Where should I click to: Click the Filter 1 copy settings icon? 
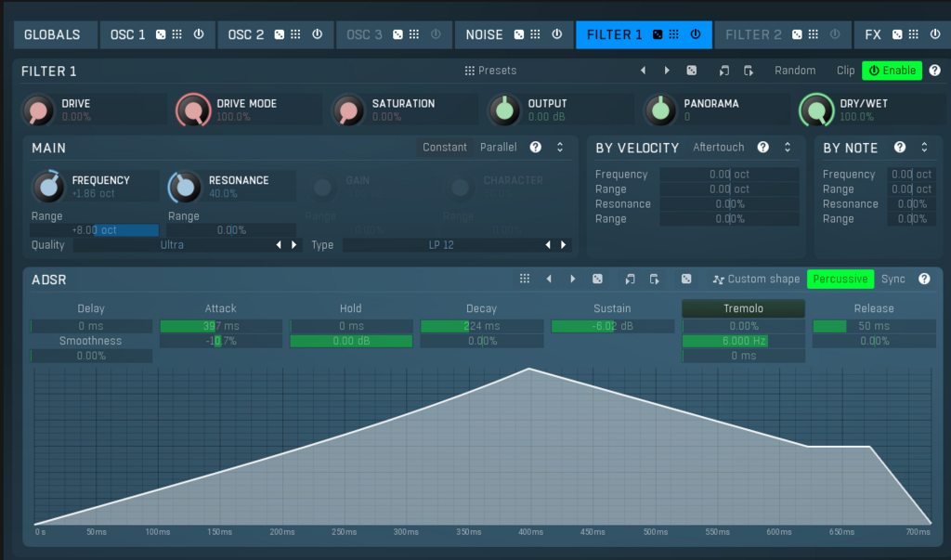724,71
